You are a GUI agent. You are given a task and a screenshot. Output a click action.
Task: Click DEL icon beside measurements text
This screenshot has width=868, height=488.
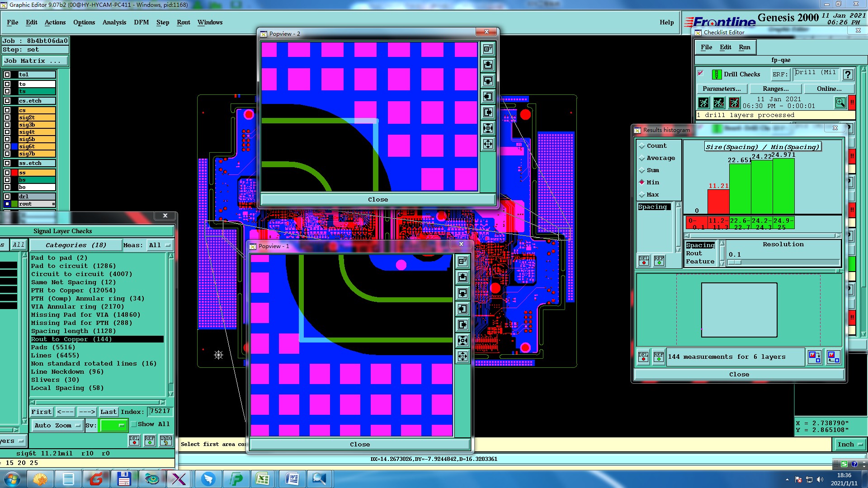click(643, 357)
